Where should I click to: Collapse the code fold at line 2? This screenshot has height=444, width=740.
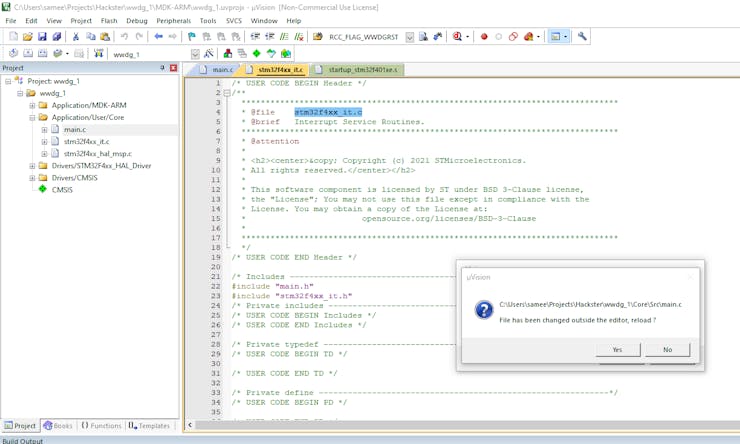(x=227, y=93)
